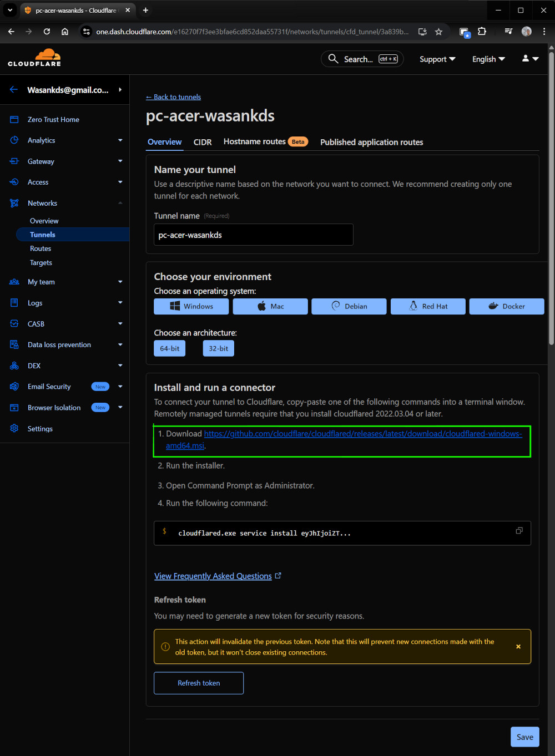Screen dimensions: 555x756
Task: Open the English language dropdown
Action: click(488, 59)
